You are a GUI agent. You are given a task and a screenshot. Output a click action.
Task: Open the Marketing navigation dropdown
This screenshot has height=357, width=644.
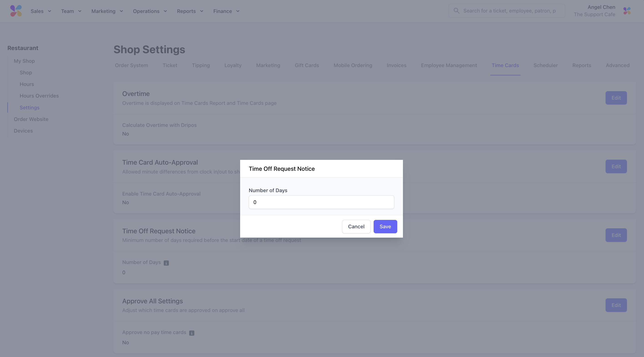click(x=107, y=11)
